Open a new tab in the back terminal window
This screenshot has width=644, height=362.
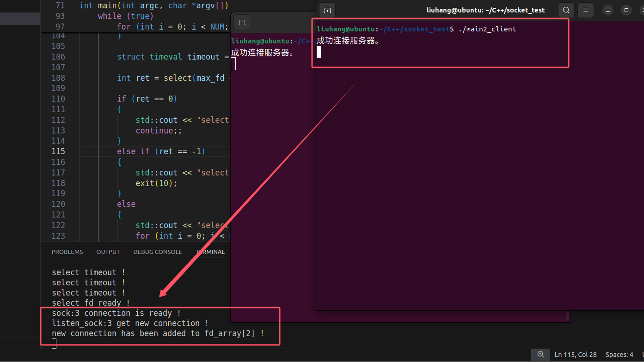point(242,22)
